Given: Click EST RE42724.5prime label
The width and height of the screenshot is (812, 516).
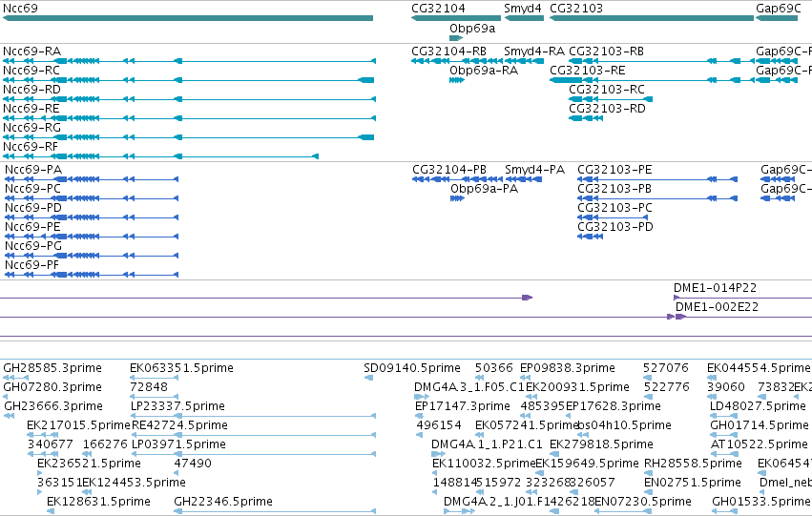Looking at the screenshot, I should (x=179, y=425).
